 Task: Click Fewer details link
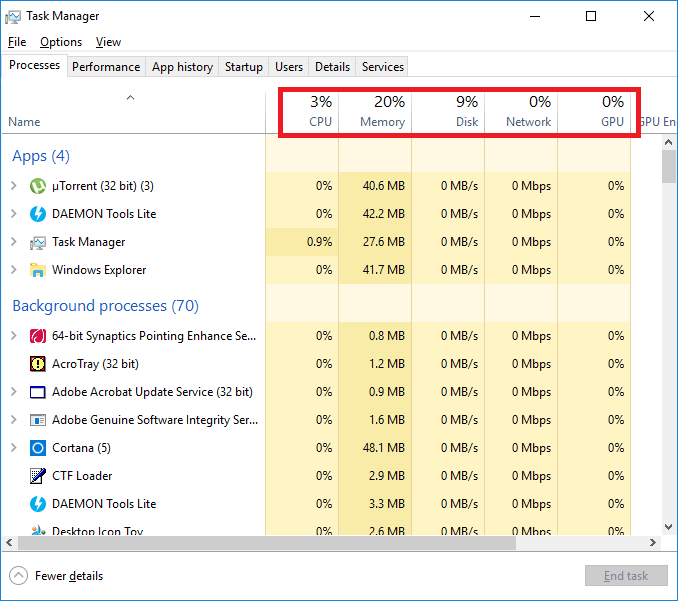pyautogui.click(x=69, y=576)
